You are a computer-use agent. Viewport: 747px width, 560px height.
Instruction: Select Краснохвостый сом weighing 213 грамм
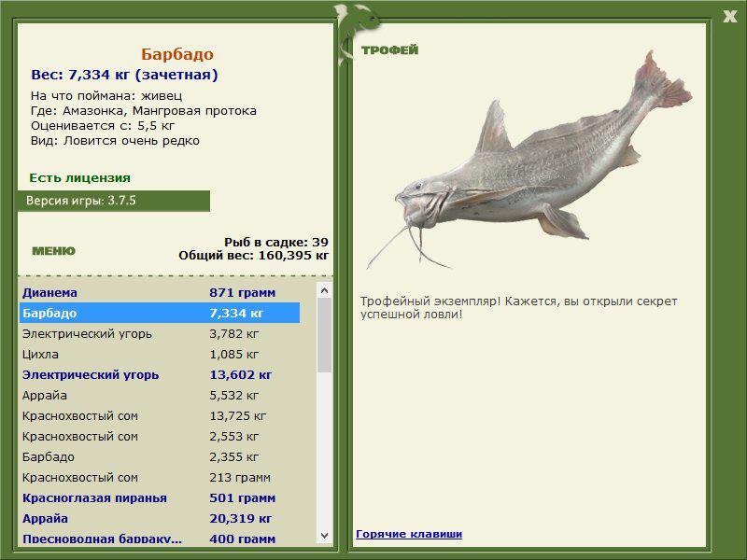tap(160, 477)
